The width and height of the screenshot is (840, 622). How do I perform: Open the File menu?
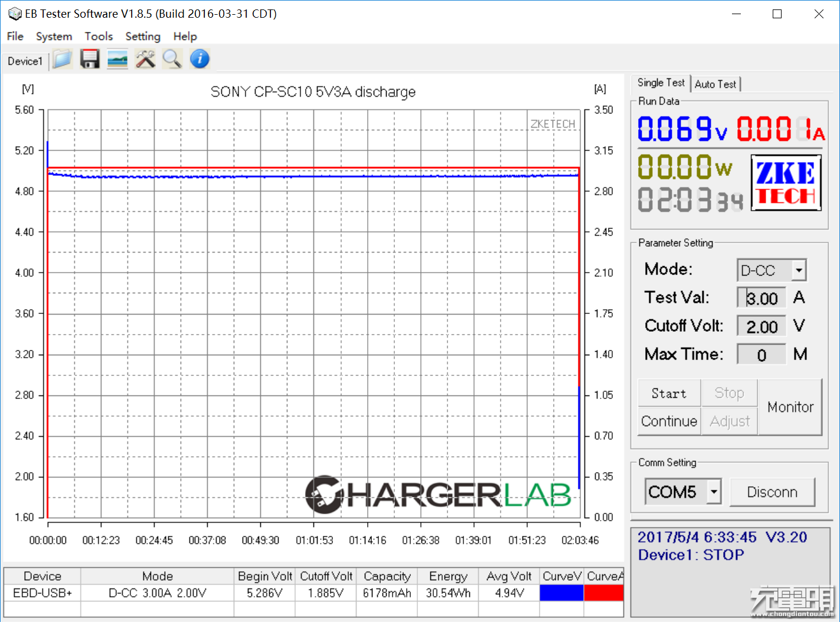point(15,37)
